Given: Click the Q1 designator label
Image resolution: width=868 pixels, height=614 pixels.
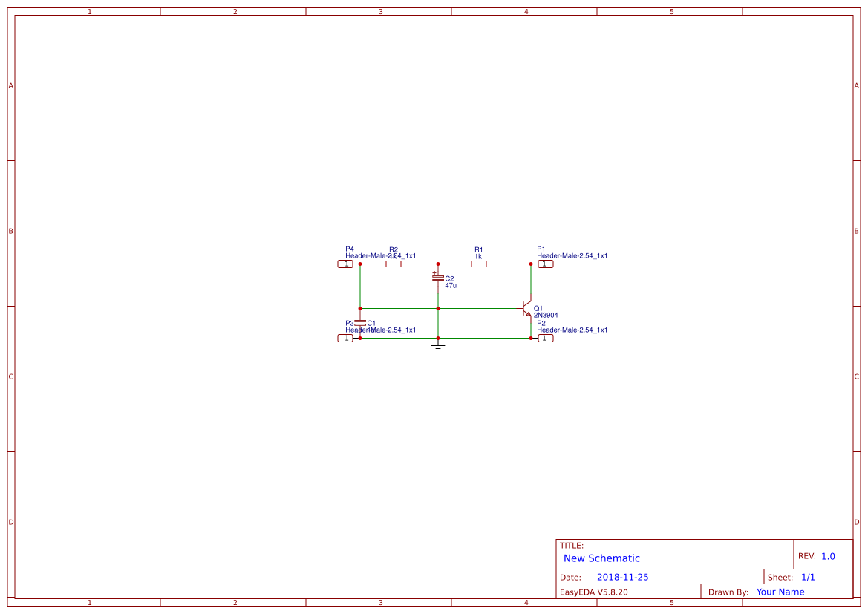Looking at the screenshot, I should (x=538, y=309).
